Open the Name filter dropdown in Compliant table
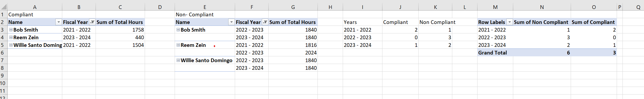The width and height of the screenshot is (644, 99). pyautogui.click(x=59, y=22)
